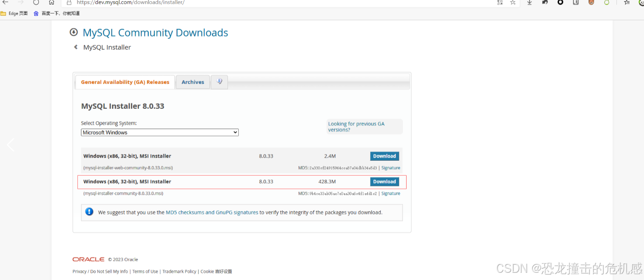This screenshot has width=644, height=280.
Task: Click the ORACLE logo in footer
Action: (x=89, y=259)
